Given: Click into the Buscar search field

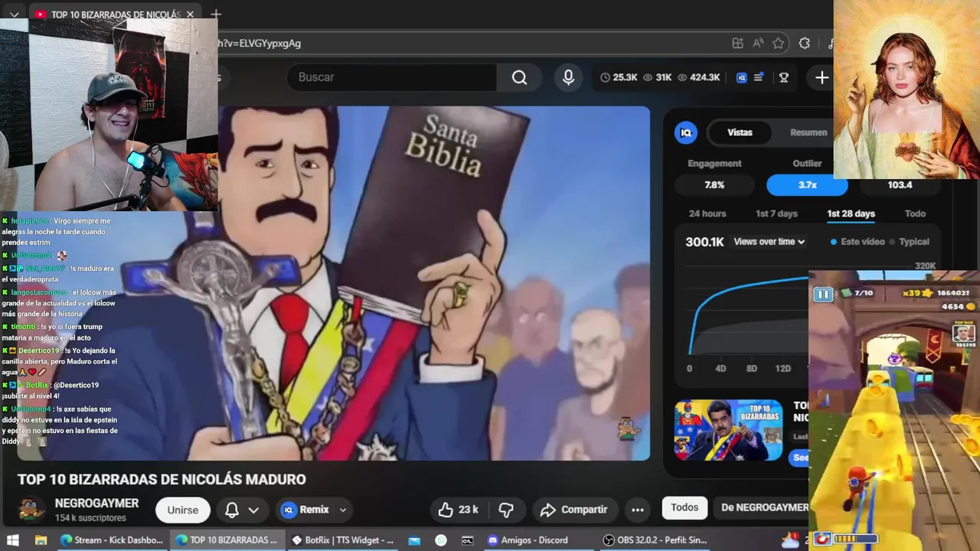Looking at the screenshot, I should [x=390, y=77].
